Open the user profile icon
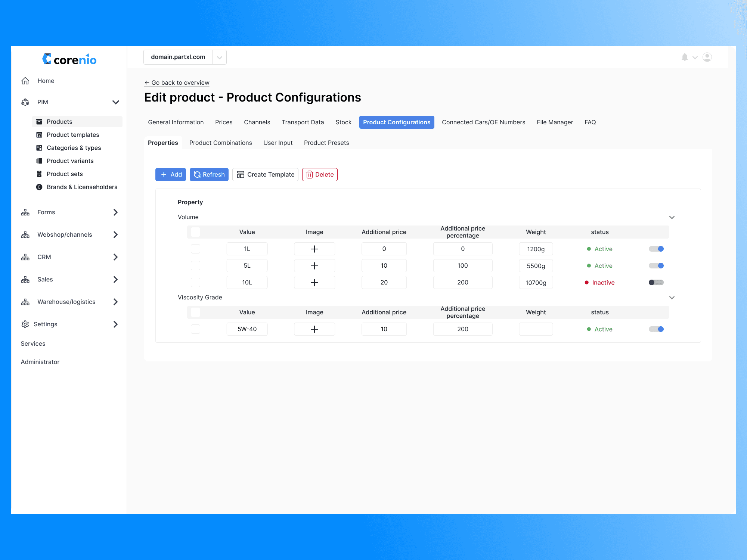 pos(707,57)
